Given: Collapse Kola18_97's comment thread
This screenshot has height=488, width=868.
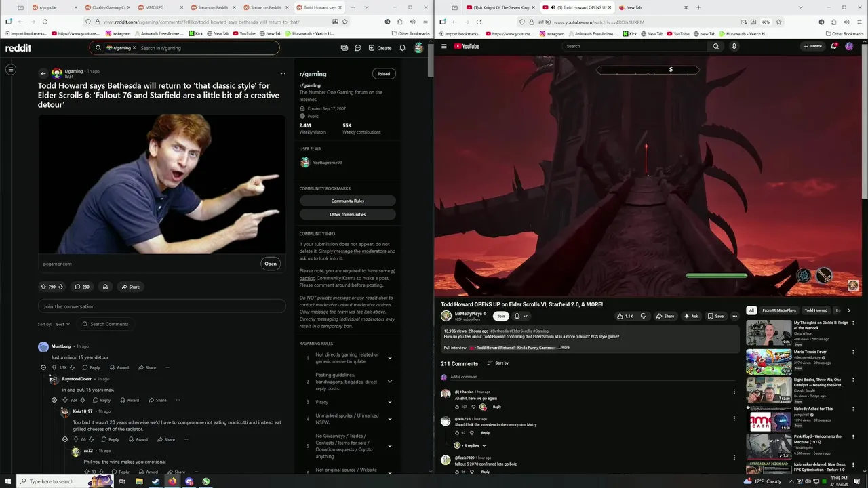Looking at the screenshot, I should coord(65,439).
